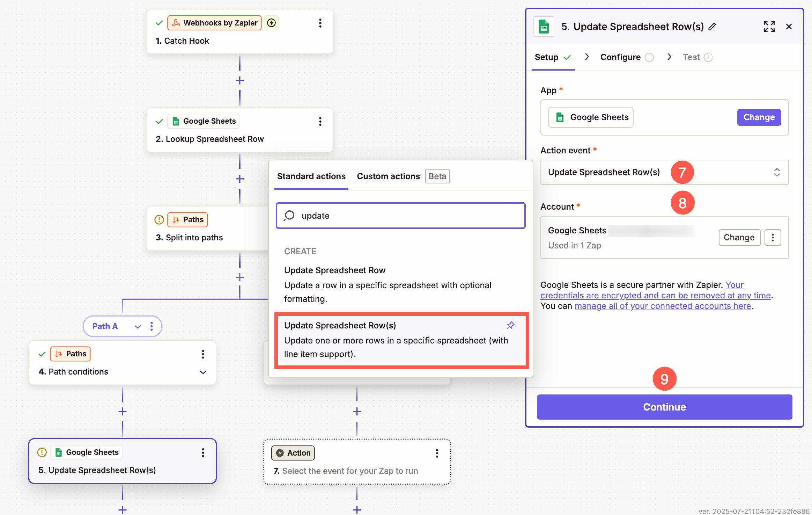This screenshot has width=812, height=515.
Task: Add step below Update Spreadsheet Row(s) card
Action: [x=122, y=510]
